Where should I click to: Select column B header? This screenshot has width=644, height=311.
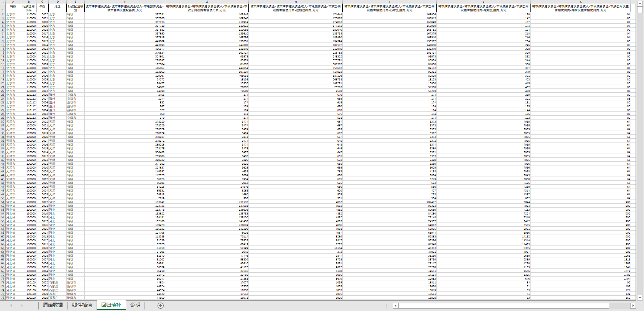point(29,2)
